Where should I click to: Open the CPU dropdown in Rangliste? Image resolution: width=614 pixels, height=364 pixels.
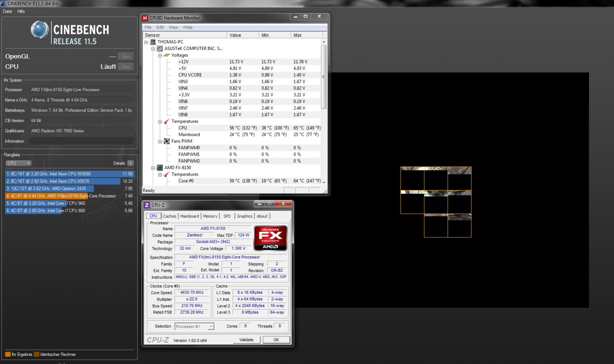click(18, 163)
